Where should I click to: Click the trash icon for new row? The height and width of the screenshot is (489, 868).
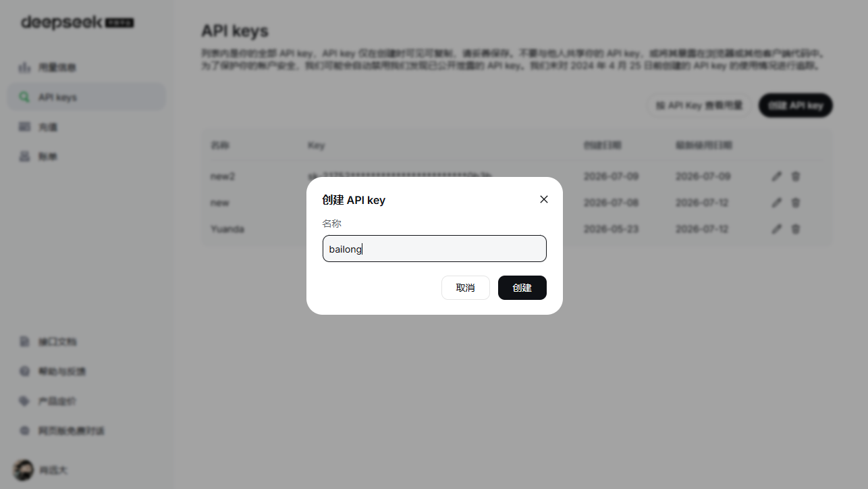click(796, 203)
